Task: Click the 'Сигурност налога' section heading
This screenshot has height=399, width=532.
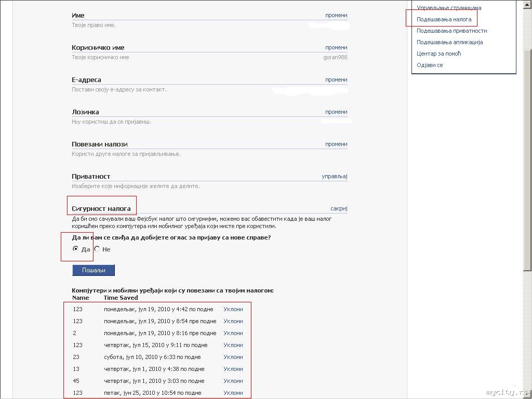Action: click(101, 209)
